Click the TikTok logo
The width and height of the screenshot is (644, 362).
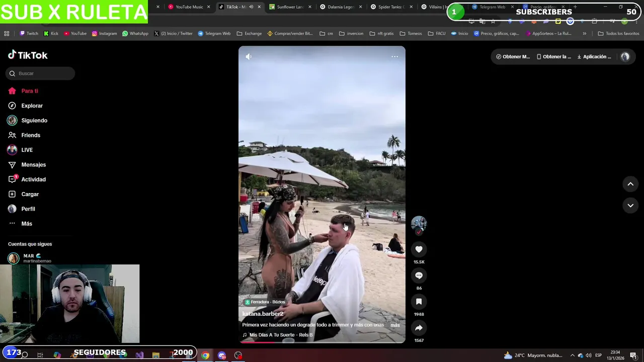pyautogui.click(x=28, y=55)
